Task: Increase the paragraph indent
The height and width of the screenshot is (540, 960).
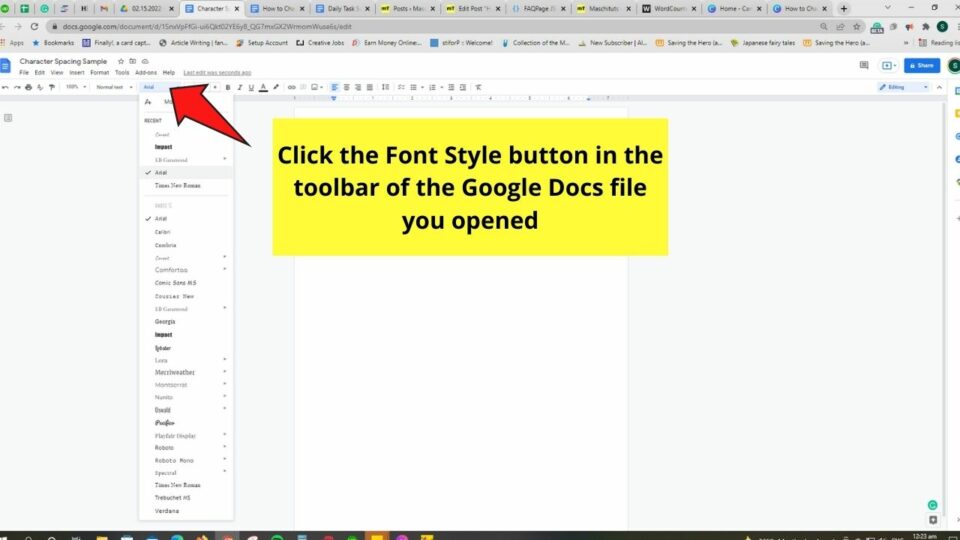Action: [x=463, y=88]
